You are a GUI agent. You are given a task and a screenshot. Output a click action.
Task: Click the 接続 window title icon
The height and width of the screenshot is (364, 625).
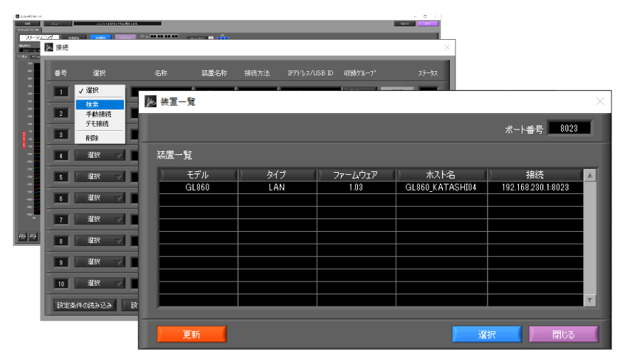48,48
